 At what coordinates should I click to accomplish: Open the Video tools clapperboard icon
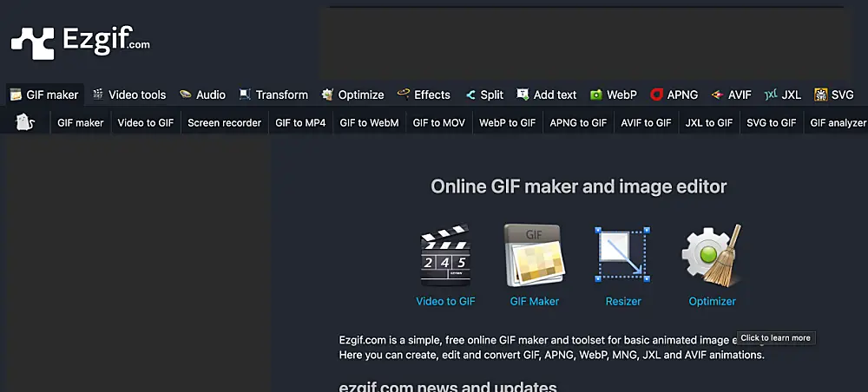click(x=98, y=95)
